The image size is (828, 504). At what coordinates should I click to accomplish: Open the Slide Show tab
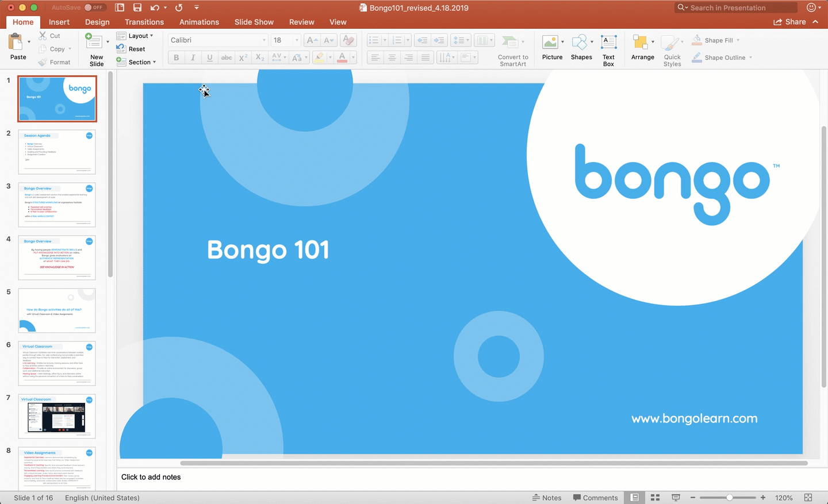[254, 22]
